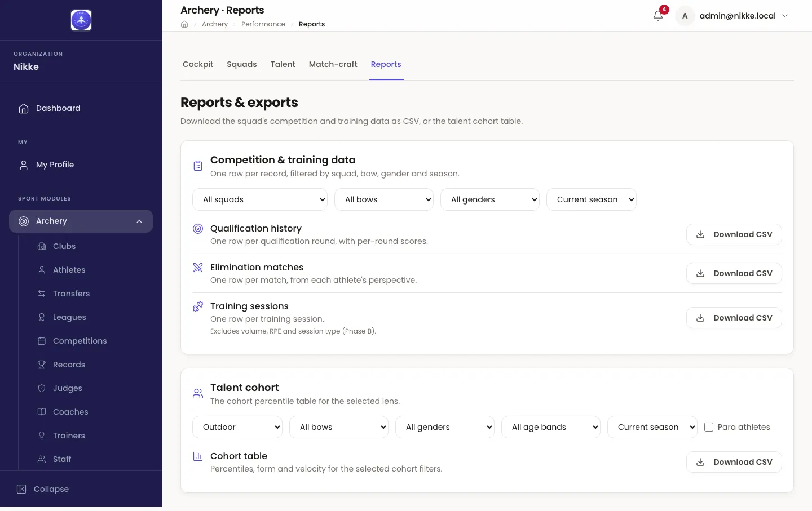The width and height of the screenshot is (812, 511).
Task: Click the avatar circle with letter A
Action: [x=685, y=16]
